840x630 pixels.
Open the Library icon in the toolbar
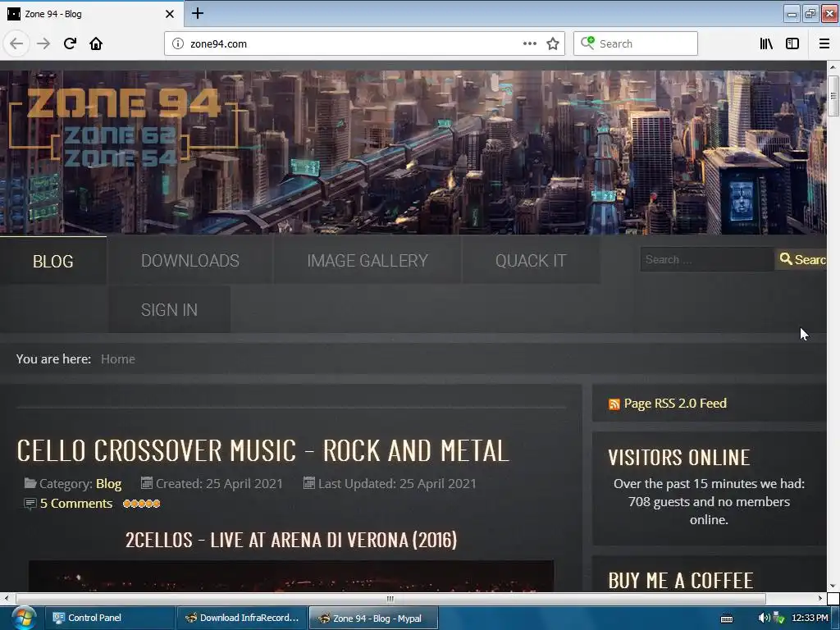[766, 43]
